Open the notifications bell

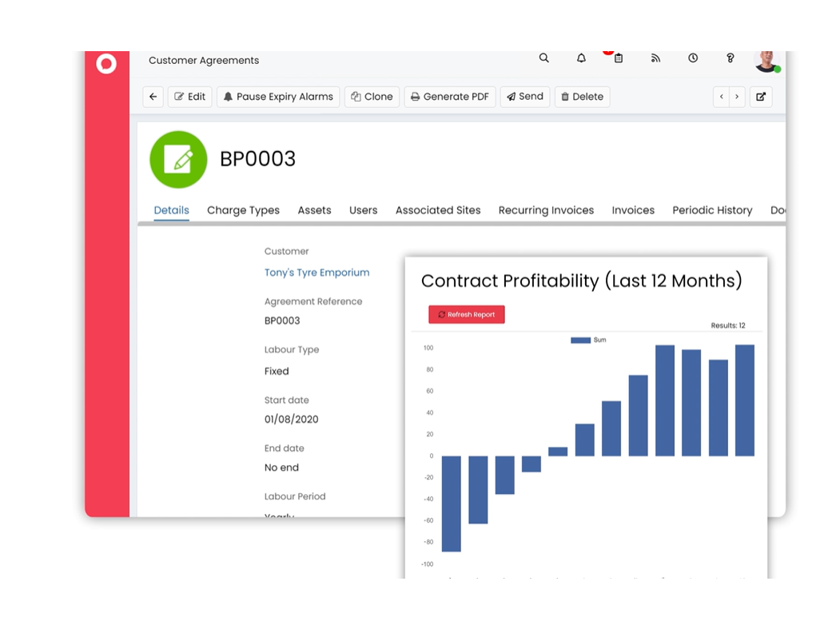[581, 58]
